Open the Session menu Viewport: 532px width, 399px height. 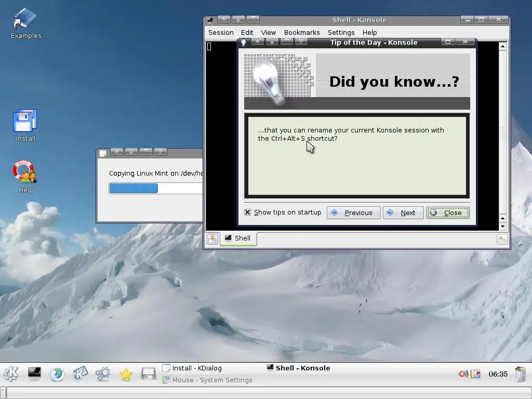click(221, 33)
